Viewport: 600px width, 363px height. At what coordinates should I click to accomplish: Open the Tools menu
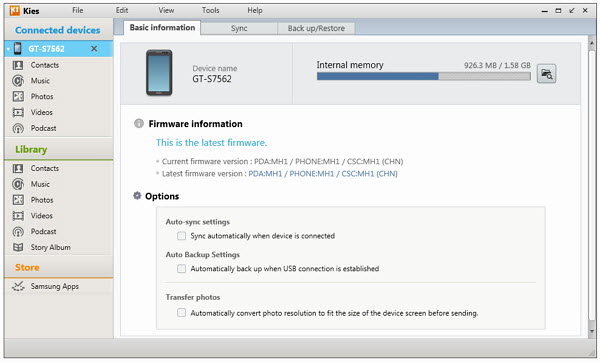(x=210, y=10)
